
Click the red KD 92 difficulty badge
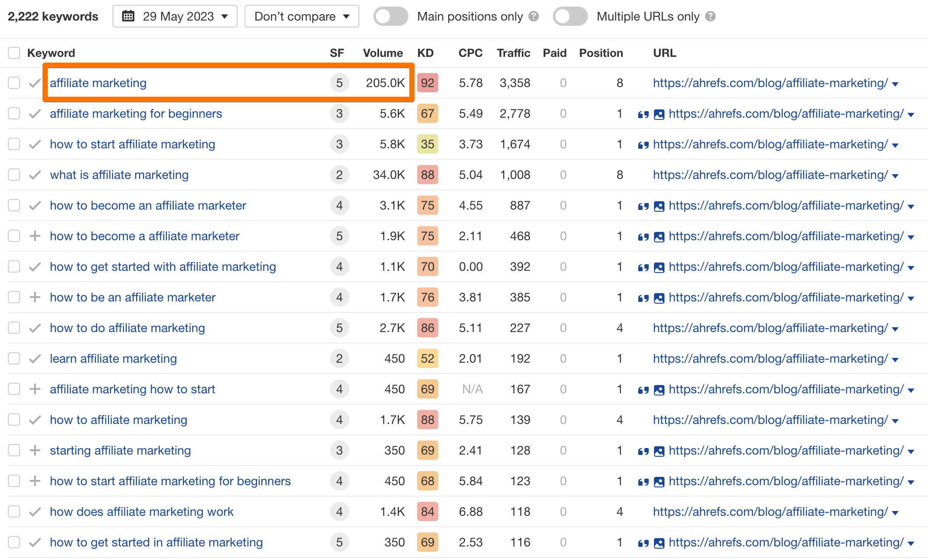pyautogui.click(x=427, y=83)
